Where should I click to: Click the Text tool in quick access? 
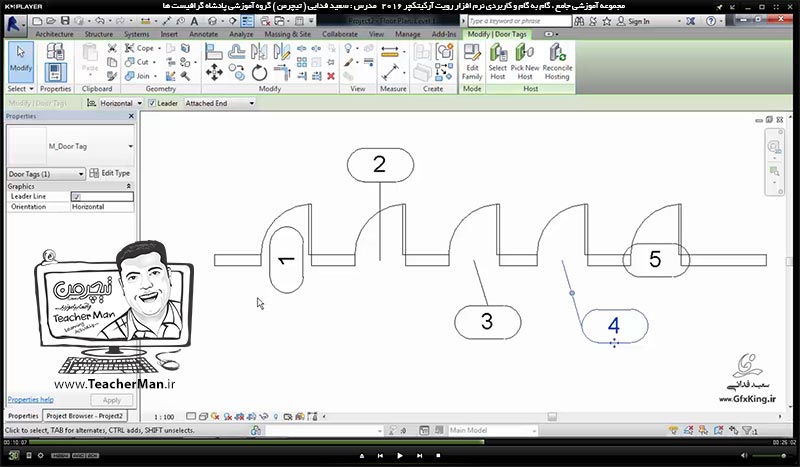194,21
